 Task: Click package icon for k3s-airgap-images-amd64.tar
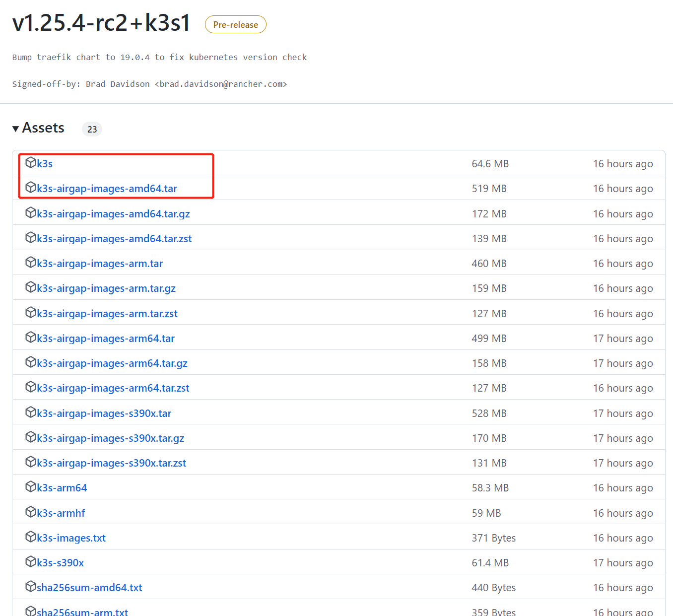click(31, 187)
